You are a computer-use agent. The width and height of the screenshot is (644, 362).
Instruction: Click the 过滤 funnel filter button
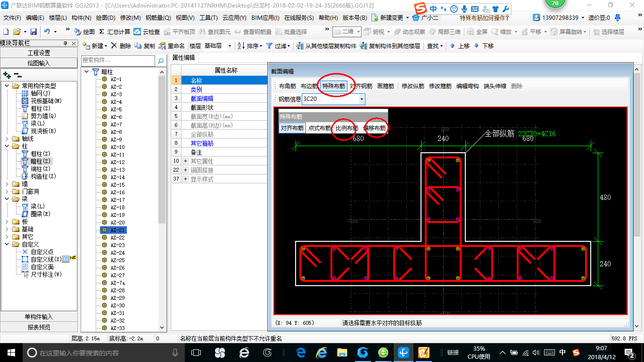(x=277, y=46)
